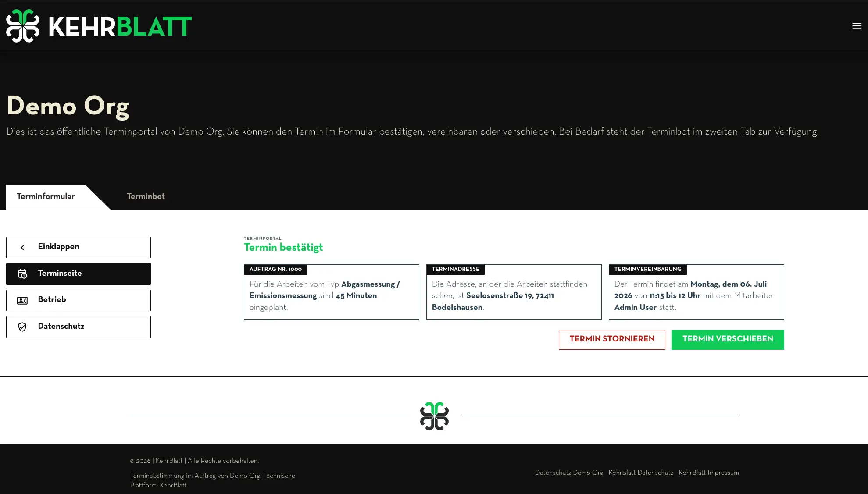Open Datenschutz Demo Org footer link
This screenshot has width=868, height=494.
click(569, 473)
